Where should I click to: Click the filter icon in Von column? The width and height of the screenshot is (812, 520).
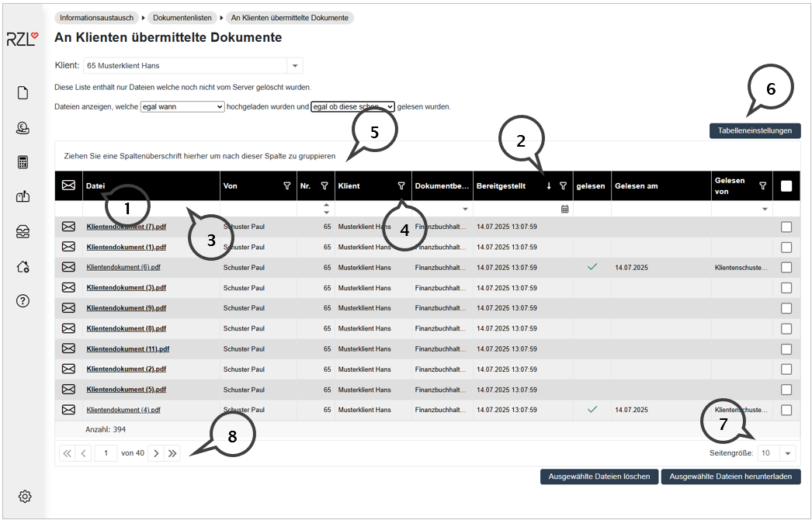click(287, 186)
